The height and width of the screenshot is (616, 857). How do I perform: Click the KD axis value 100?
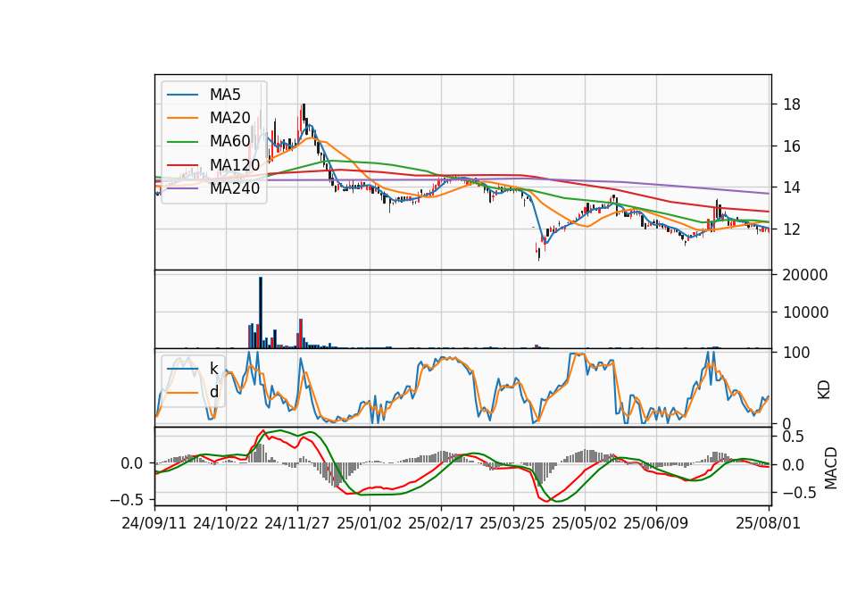click(796, 354)
